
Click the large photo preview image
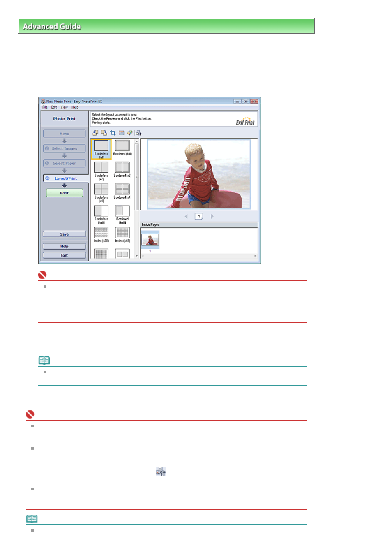[x=199, y=174]
